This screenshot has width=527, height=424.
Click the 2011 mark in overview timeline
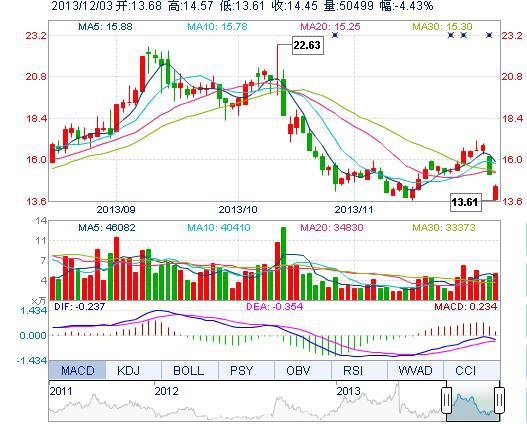coord(61,391)
